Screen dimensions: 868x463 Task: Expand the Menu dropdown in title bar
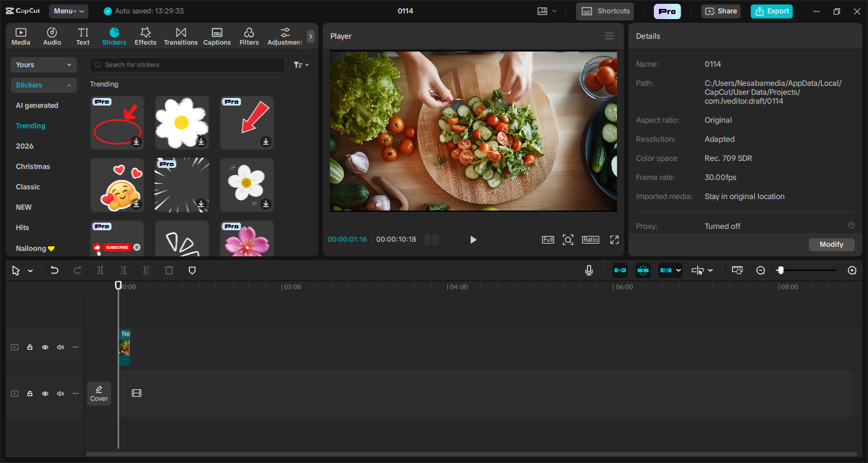pyautogui.click(x=69, y=11)
